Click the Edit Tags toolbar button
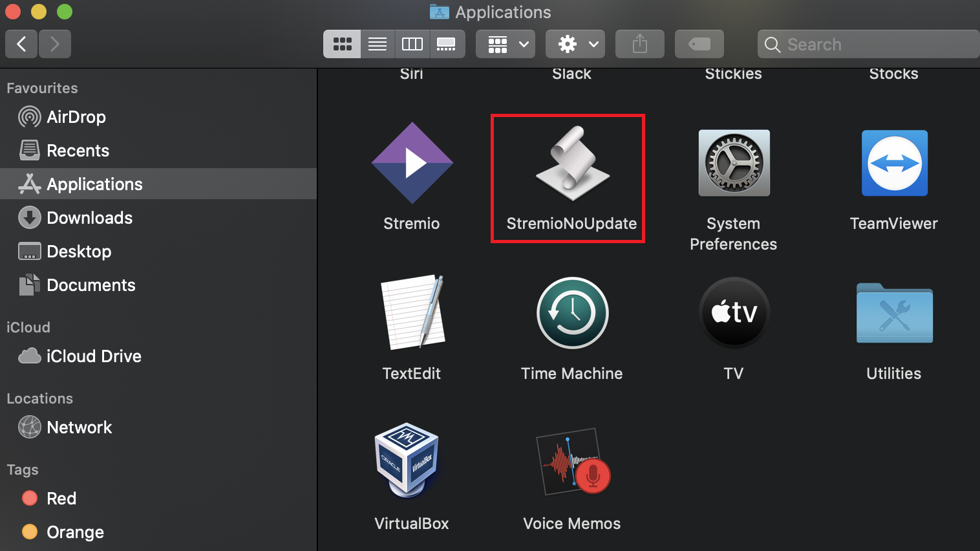 pyautogui.click(x=699, y=44)
